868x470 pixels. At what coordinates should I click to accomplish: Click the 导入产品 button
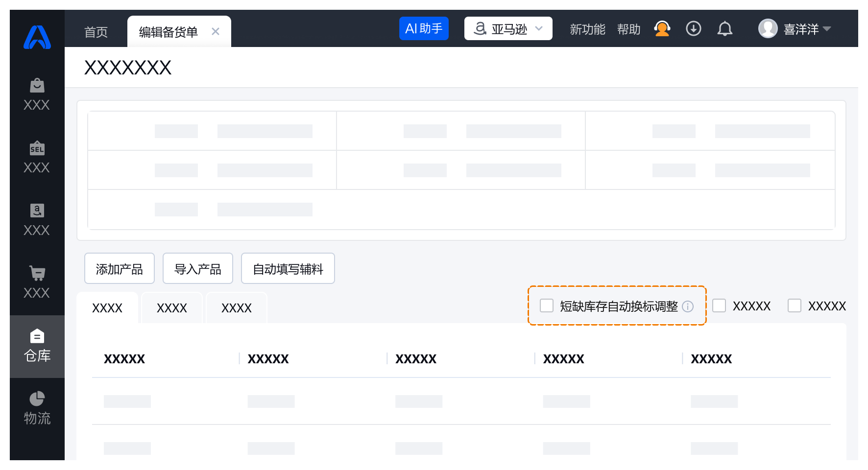click(198, 268)
